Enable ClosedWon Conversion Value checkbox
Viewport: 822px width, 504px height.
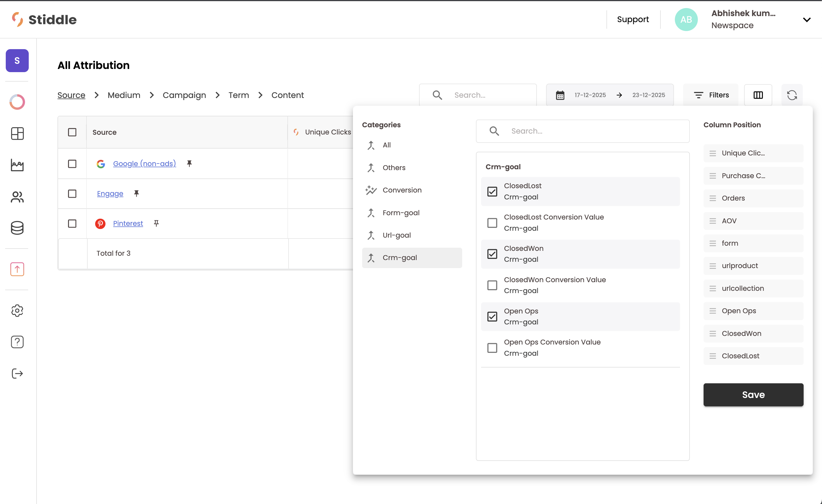(492, 285)
